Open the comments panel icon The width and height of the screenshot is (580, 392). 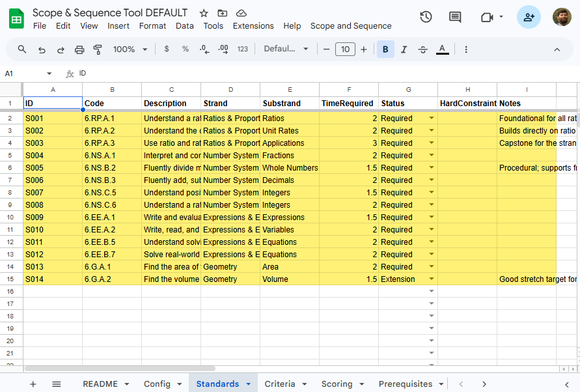pos(455,18)
